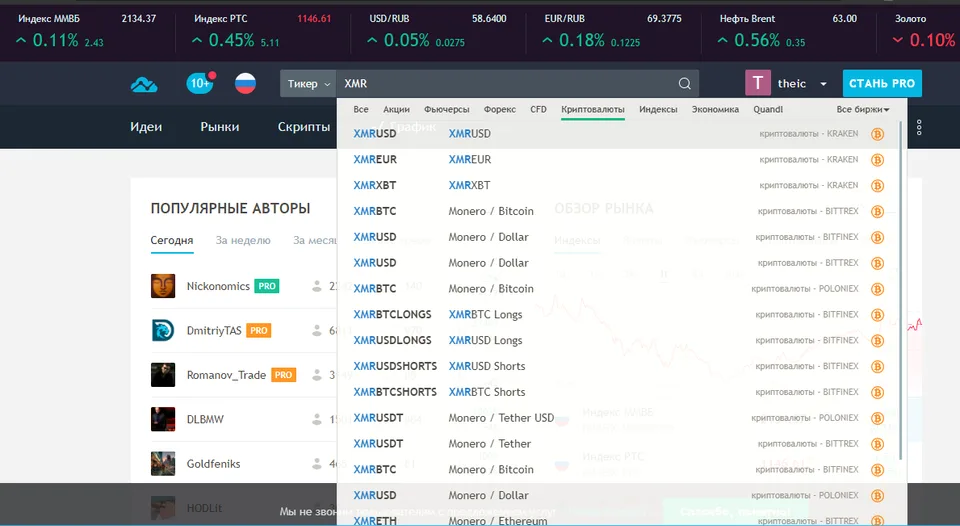Select XMRBTC Monero / Bitcoin Bittrex result
Viewport: 960px width, 526px height.
[x=618, y=211]
